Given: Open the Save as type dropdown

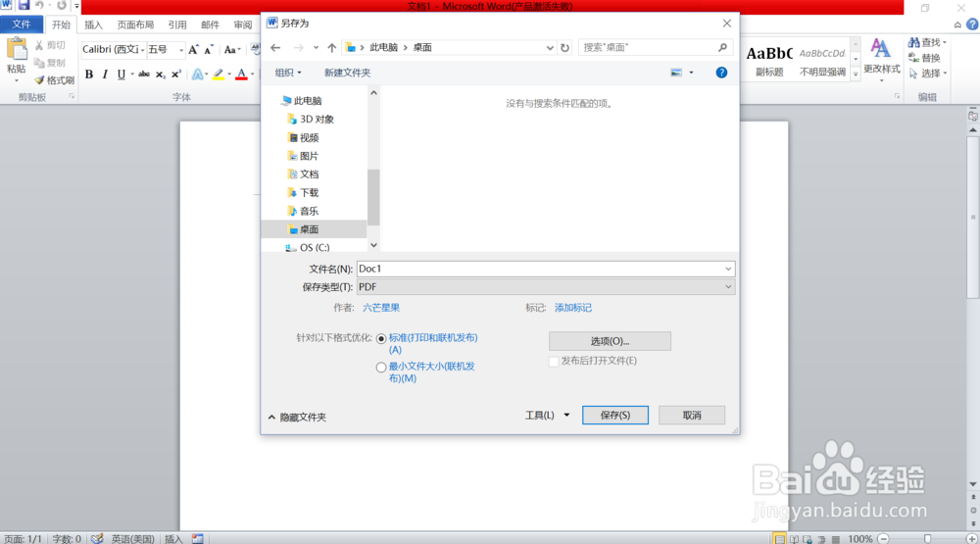Looking at the screenshot, I should tap(728, 287).
